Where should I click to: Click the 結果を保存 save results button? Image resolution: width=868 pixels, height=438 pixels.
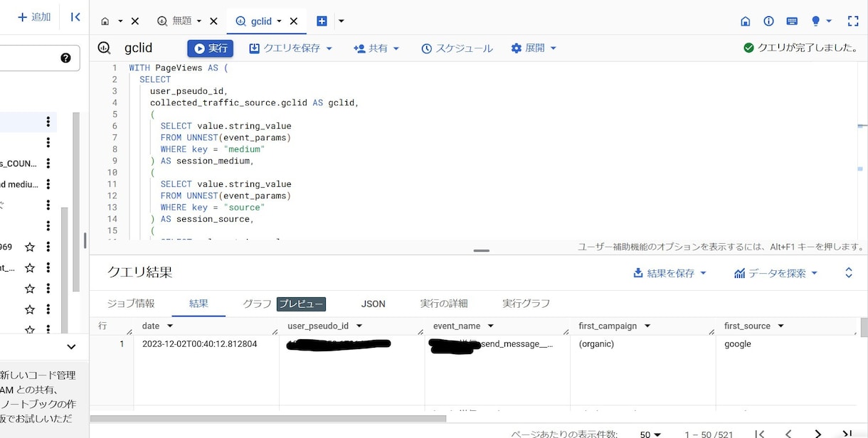click(669, 273)
